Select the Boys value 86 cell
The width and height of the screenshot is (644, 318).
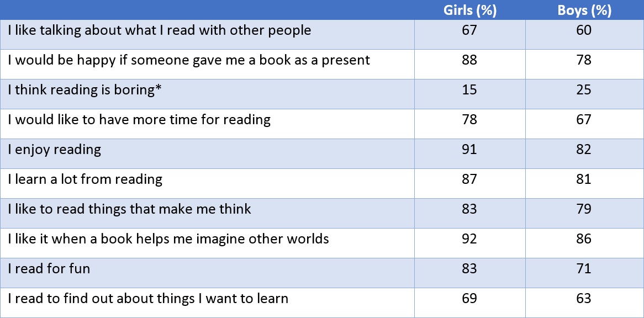584,243
